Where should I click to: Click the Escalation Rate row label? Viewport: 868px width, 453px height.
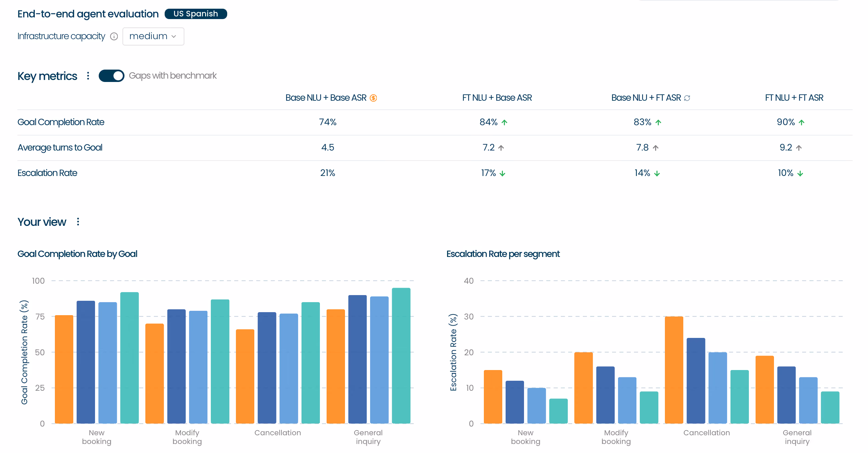[x=47, y=173]
